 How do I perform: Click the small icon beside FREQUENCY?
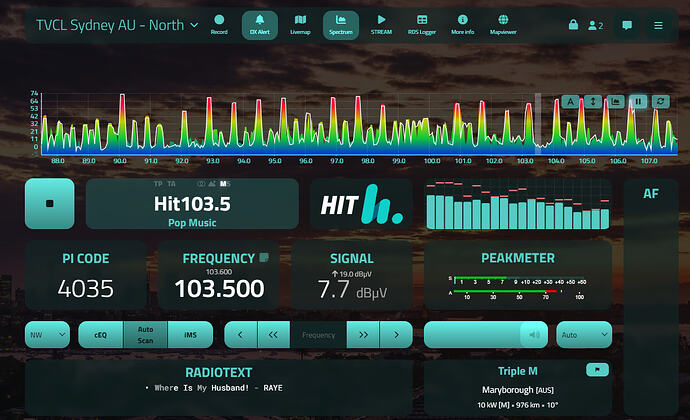264,258
